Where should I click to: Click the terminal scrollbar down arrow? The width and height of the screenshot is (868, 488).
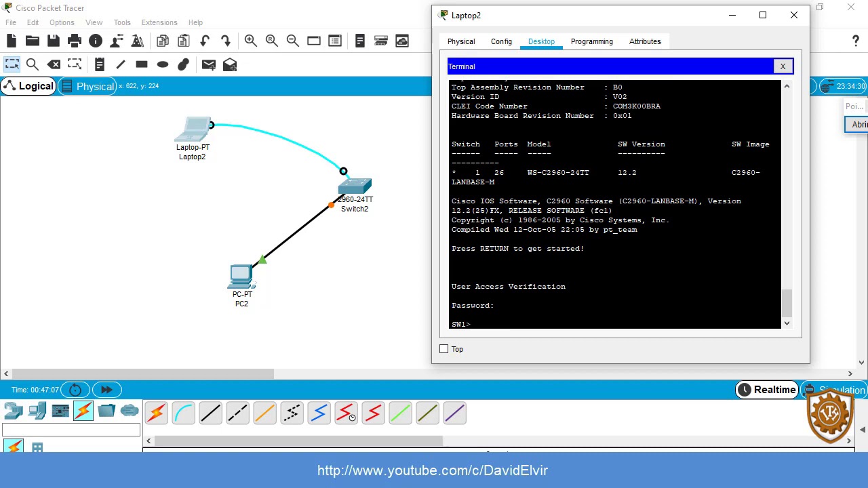click(787, 324)
